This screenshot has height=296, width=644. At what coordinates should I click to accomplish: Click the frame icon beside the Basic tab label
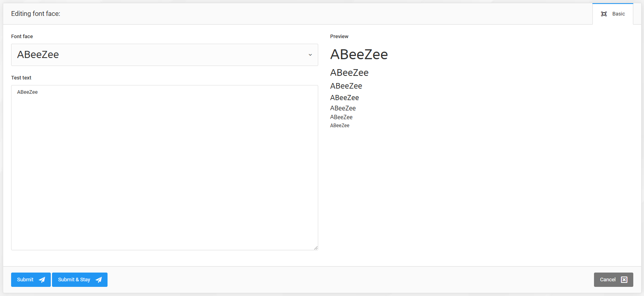tap(604, 14)
